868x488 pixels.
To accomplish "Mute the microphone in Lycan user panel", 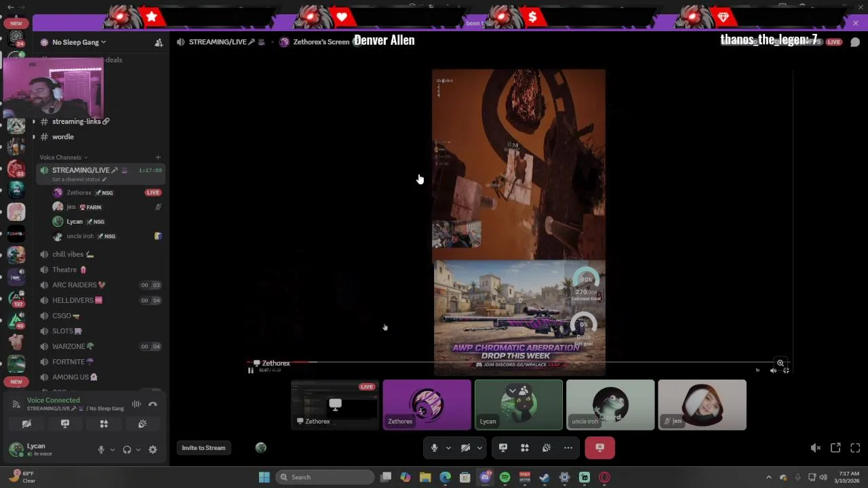I will (101, 449).
